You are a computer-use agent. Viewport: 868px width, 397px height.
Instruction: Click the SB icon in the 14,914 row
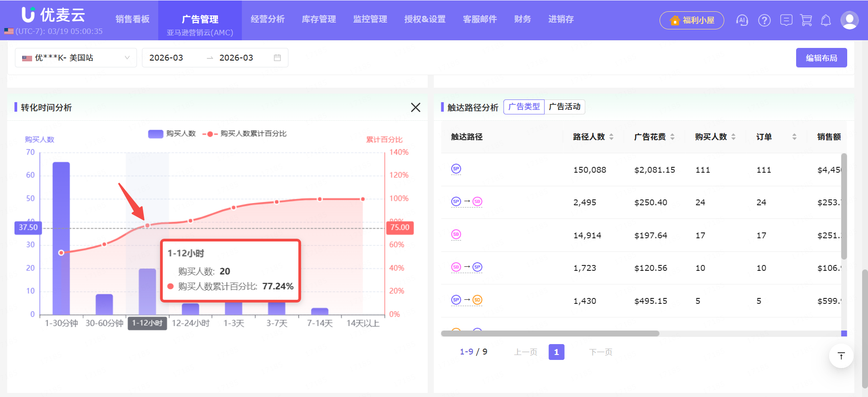tap(456, 234)
